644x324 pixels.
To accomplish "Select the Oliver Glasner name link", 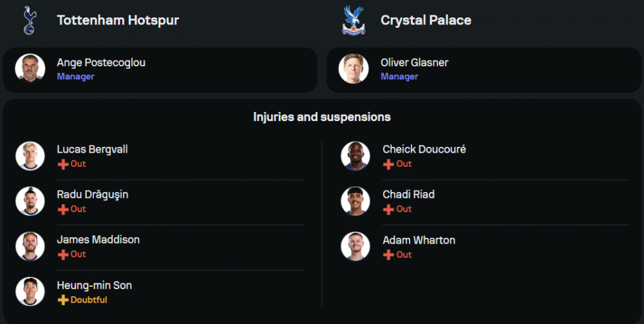I will tap(414, 62).
